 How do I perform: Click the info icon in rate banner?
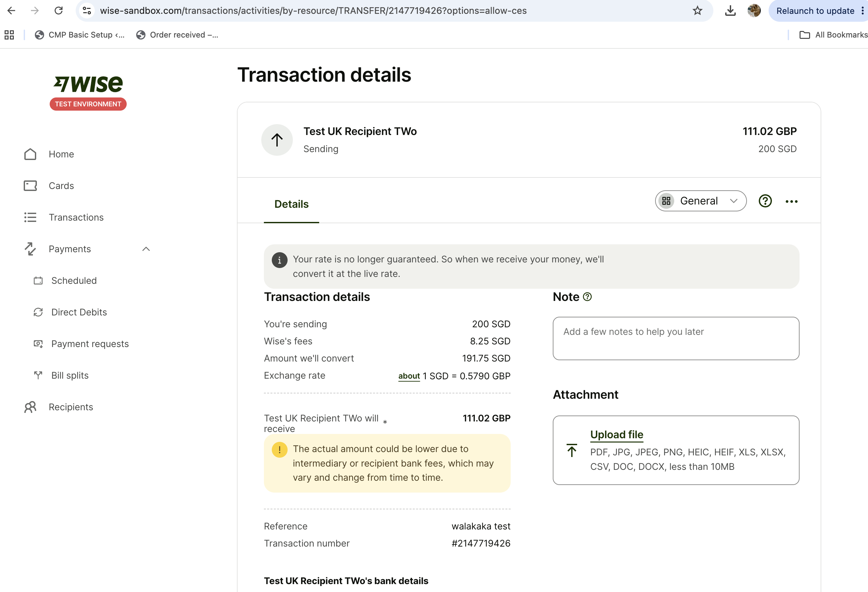(x=279, y=260)
